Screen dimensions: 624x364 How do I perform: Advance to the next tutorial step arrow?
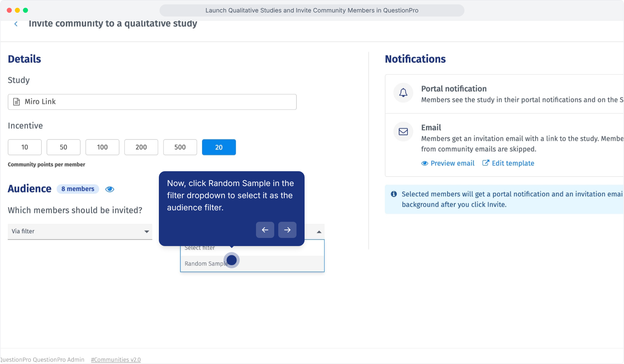(287, 230)
